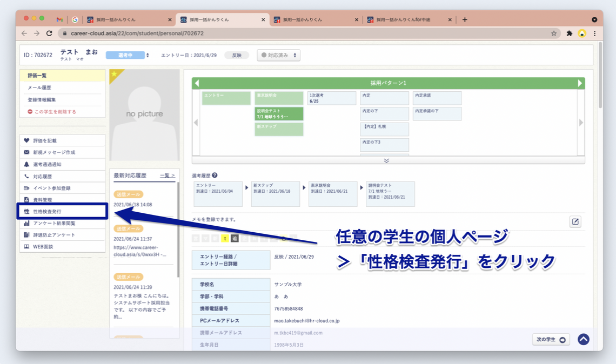Toggle the dark '追' memo tag
616x364 pixels.
click(x=235, y=238)
